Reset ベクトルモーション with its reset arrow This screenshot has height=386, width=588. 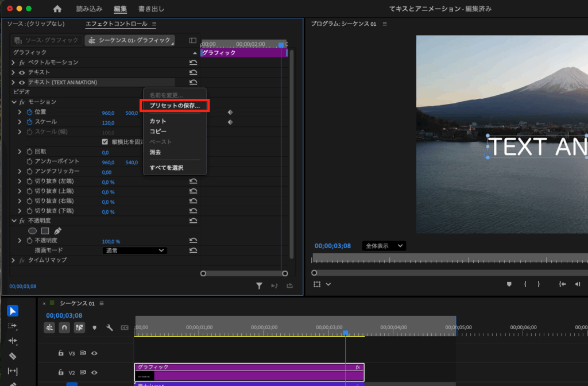(194, 62)
